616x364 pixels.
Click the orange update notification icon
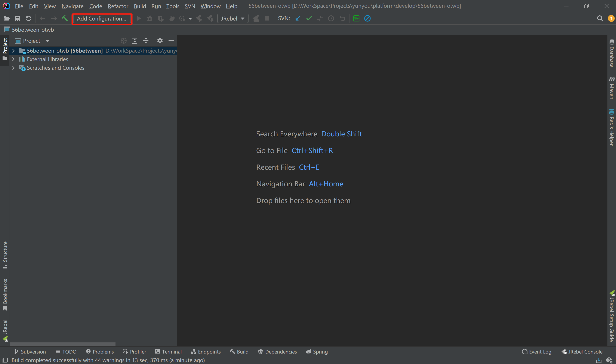(x=611, y=18)
